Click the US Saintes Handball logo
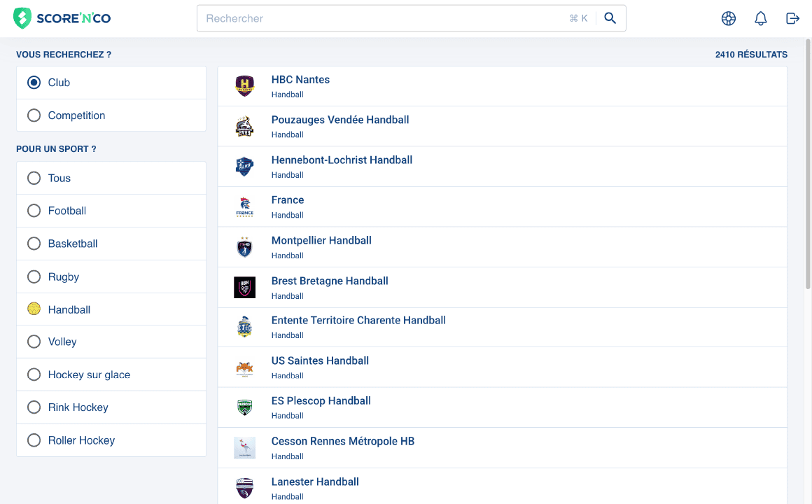 244,367
